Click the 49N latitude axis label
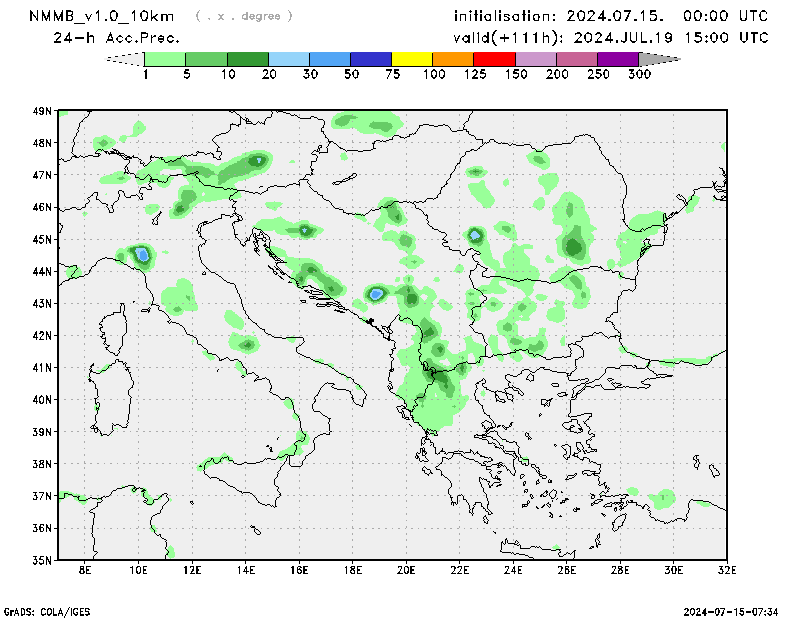This screenshot has height=618, width=800. click(x=42, y=111)
